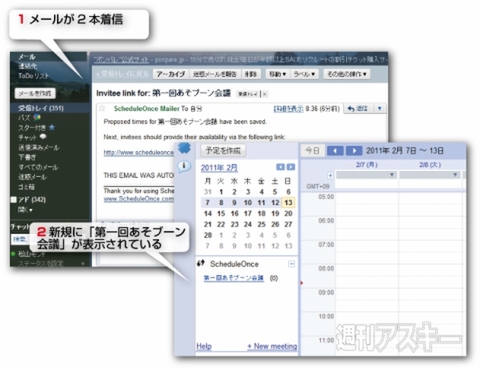Click 予定を作成 in Google Calendar

pos(223,151)
